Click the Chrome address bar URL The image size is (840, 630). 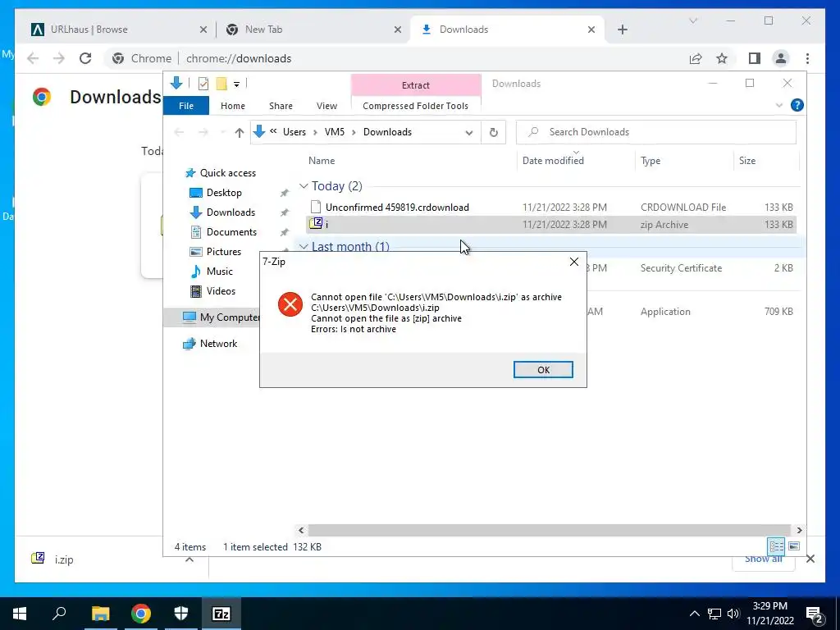coord(239,58)
